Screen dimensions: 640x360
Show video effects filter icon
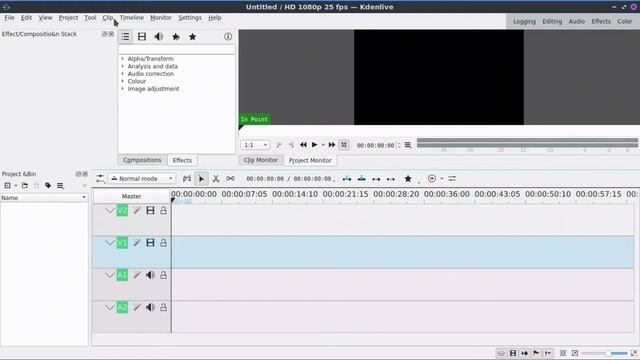click(x=142, y=37)
